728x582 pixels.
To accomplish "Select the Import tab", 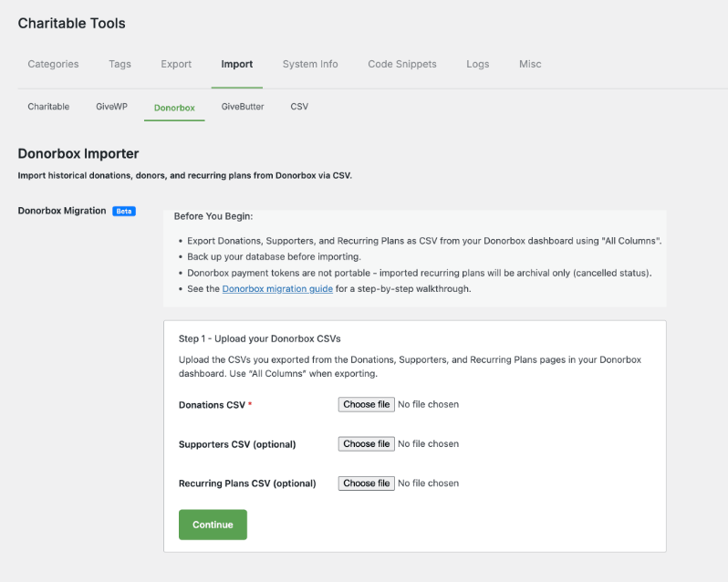I will [x=237, y=64].
